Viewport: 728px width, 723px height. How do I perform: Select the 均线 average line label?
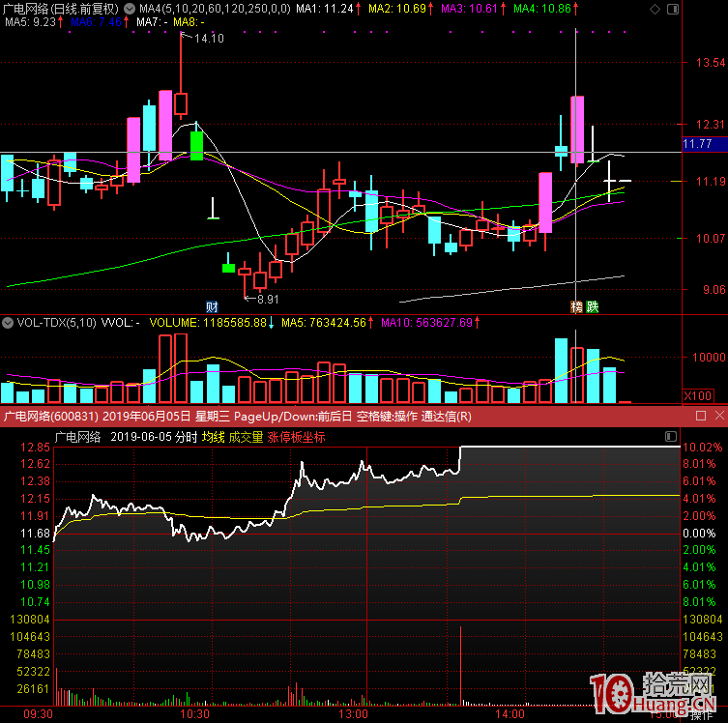click(x=213, y=437)
